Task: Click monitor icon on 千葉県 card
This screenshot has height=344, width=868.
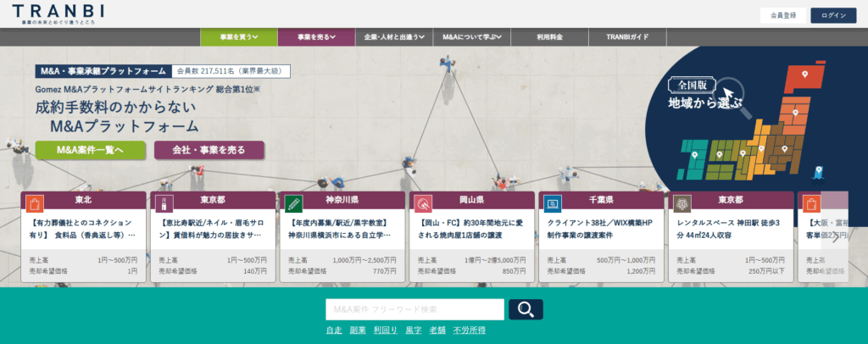Action: [553, 203]
